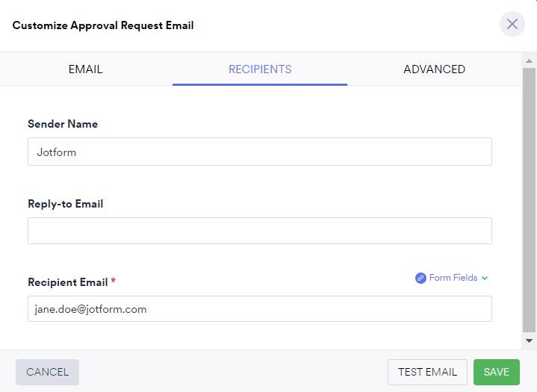Click the scrollbar down arrow

point(529,341)
